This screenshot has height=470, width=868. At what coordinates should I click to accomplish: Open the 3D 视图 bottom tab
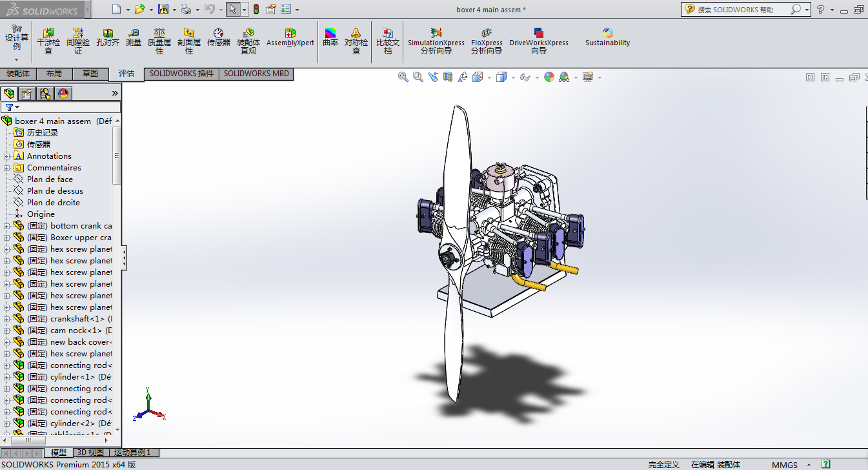90,453
